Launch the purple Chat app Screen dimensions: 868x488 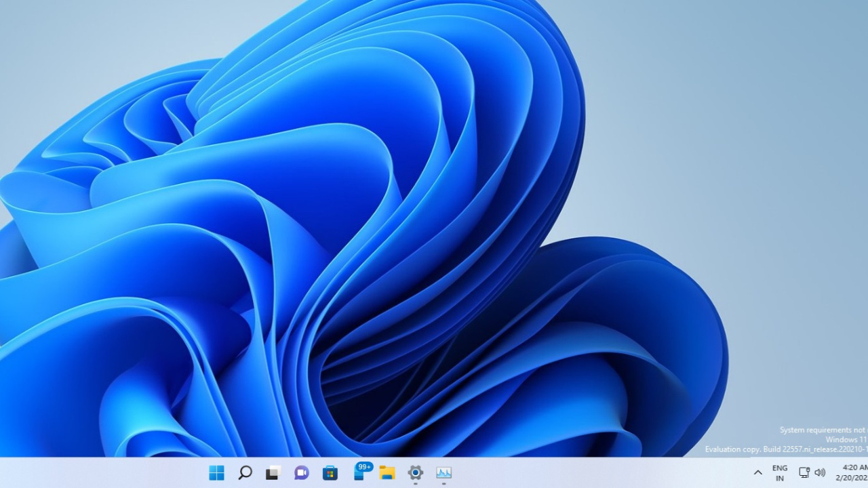(302, 472)
